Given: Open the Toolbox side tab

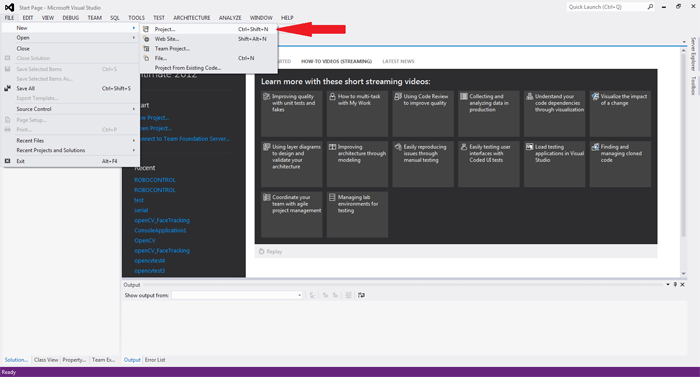Looking at the screenshot, I should pyautogui.click(x=693, y=85).
